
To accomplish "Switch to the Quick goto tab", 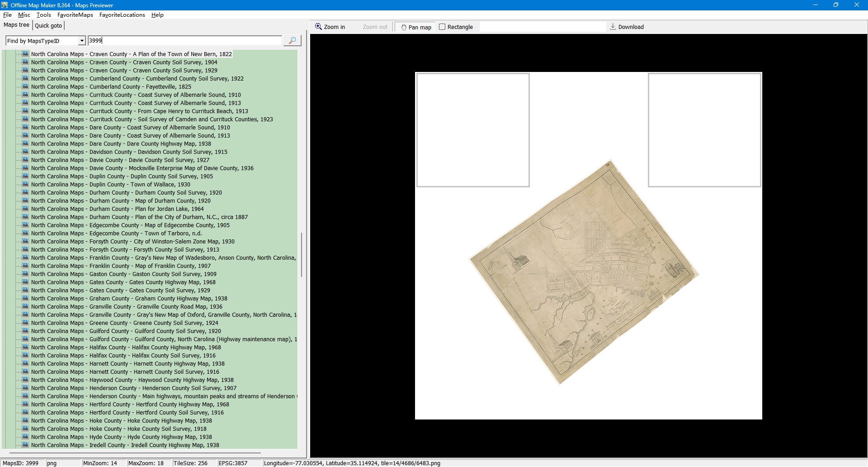I will tap(48, 26).
